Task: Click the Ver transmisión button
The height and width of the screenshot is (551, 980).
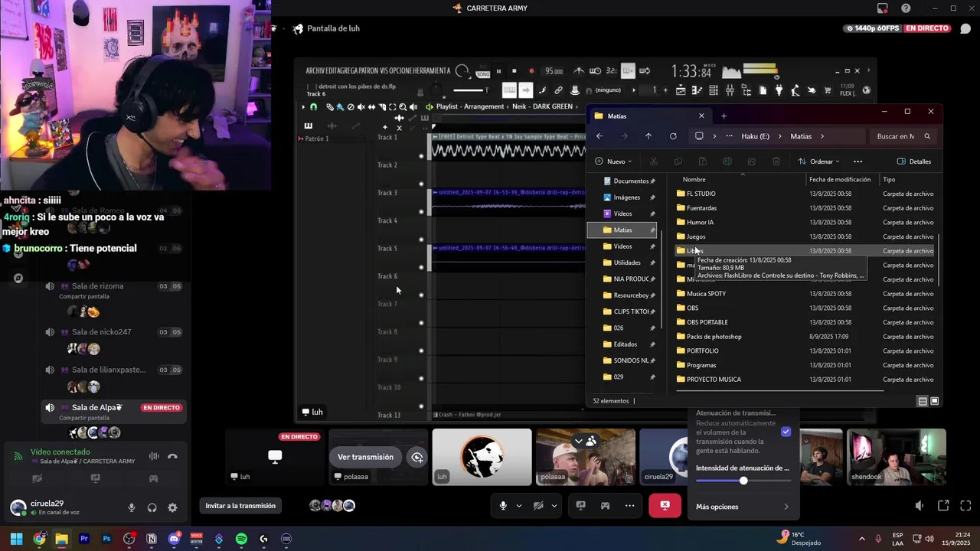Action: tap(365, 457)
